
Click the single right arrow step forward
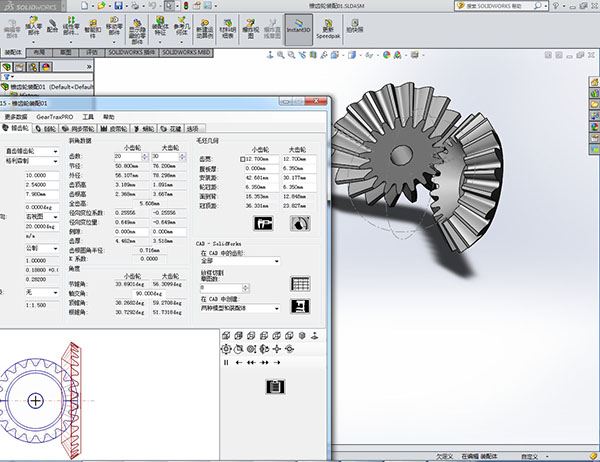pyautogui.click(x=277, y=362)
